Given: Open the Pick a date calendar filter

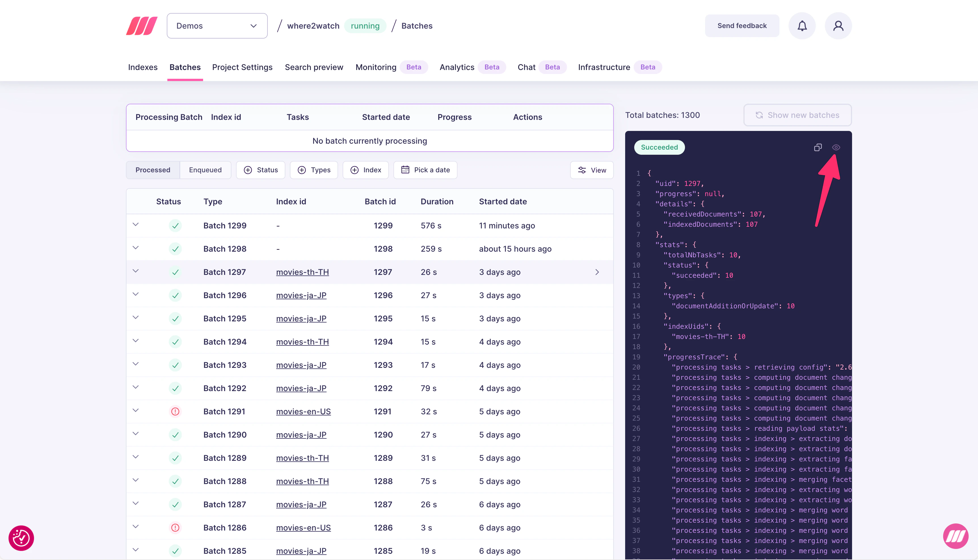Looking at the screenshot, I should click(425, 169).
